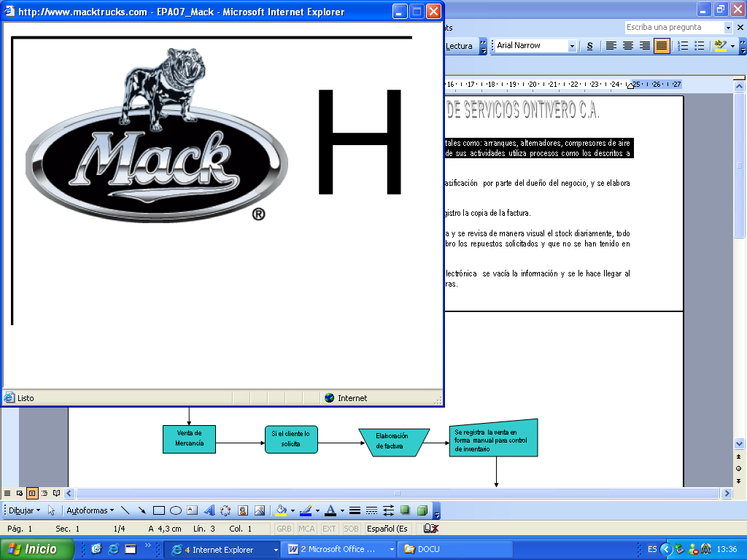Expand the quick launch chevron

tap(147, 545)
